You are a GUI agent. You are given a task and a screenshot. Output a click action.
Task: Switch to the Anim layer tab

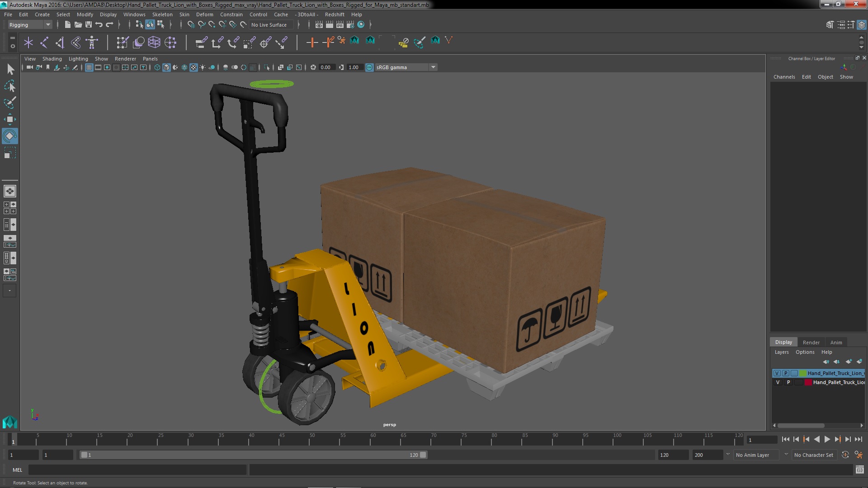click(x=836, y=343)
